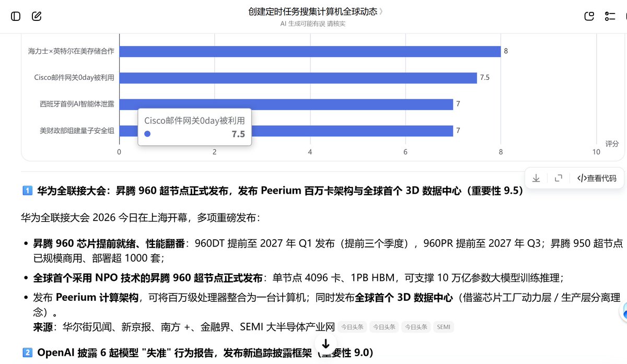Select the chart label 西班牙首例AI智能体泄露
This screenshot has width=627, height=364.
77,104
